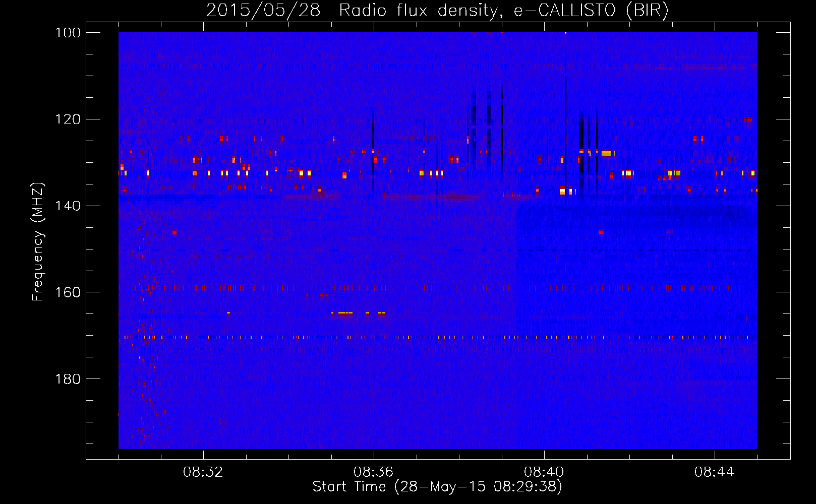Viewport: 816px width, 504px height.
Task: Click the 08:32 time tick label
Action: (x=203, y=472)
